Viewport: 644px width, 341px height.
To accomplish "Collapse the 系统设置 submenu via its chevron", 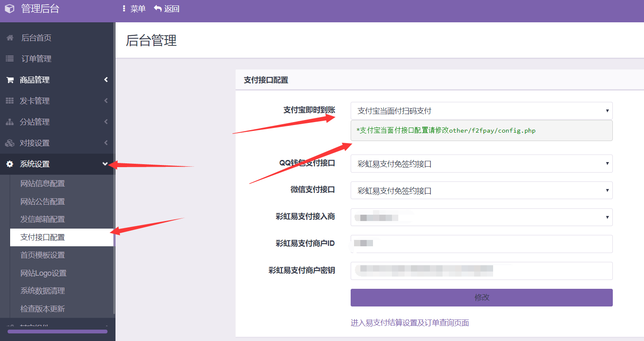I will [105, 164].
